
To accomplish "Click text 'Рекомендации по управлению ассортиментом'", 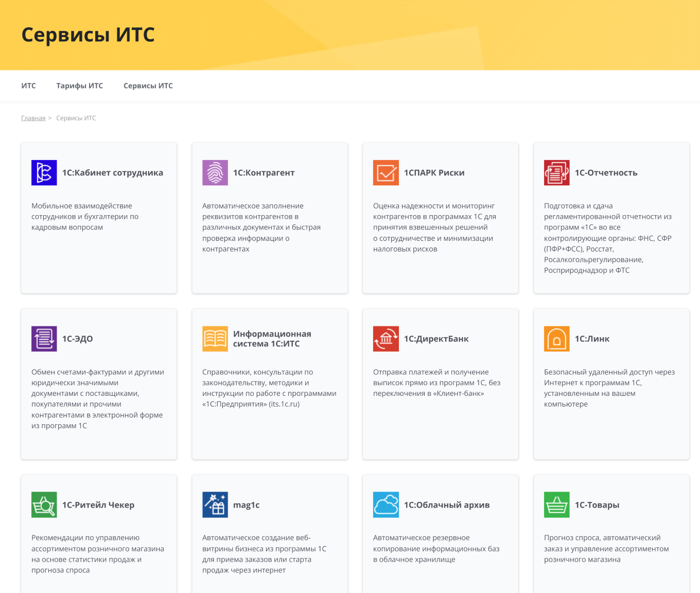I will point(98,554).
